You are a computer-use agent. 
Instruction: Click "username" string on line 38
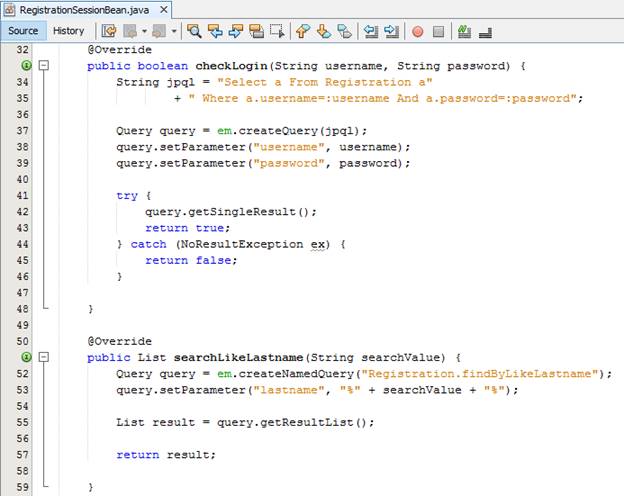[289, 147]
